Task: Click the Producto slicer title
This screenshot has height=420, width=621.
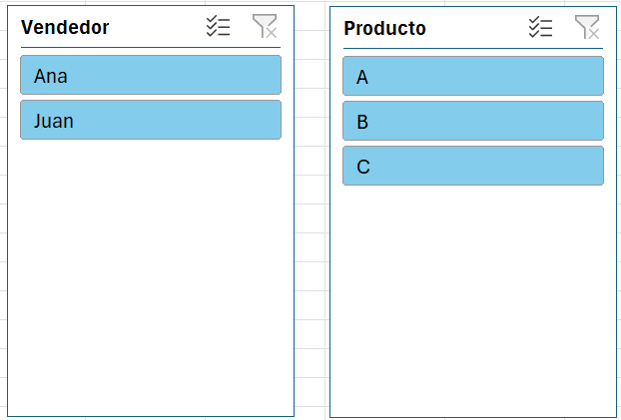Action: click(x=384, y=29)
